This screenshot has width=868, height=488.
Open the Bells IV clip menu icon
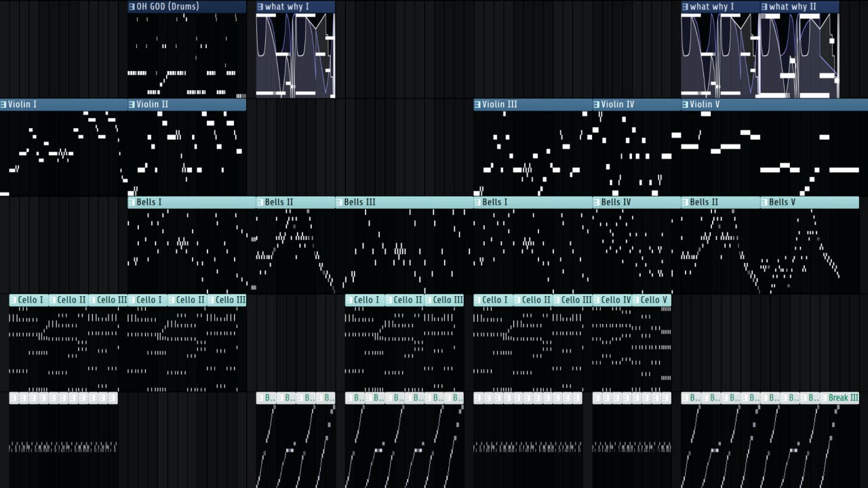(597, 202)
